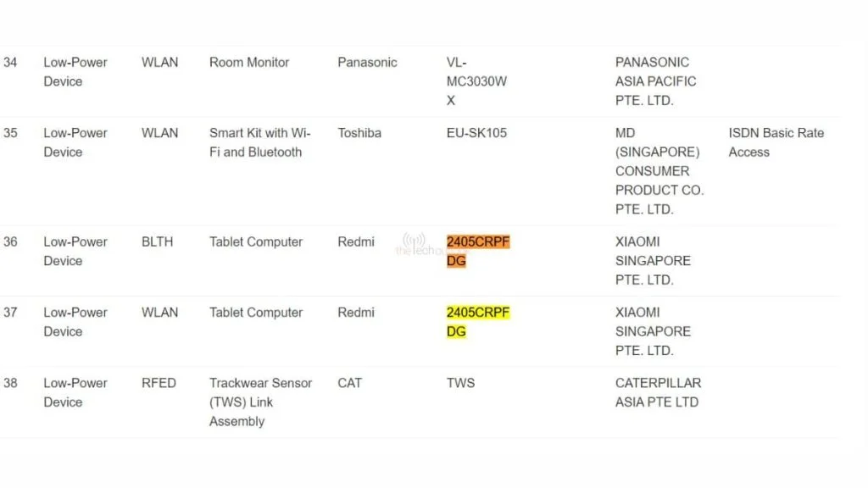The height and width of the screenshot is (488, 868).
Task: Click Smart Kit with Wi-Fi and Bluetooth
Action: [259, 142]
